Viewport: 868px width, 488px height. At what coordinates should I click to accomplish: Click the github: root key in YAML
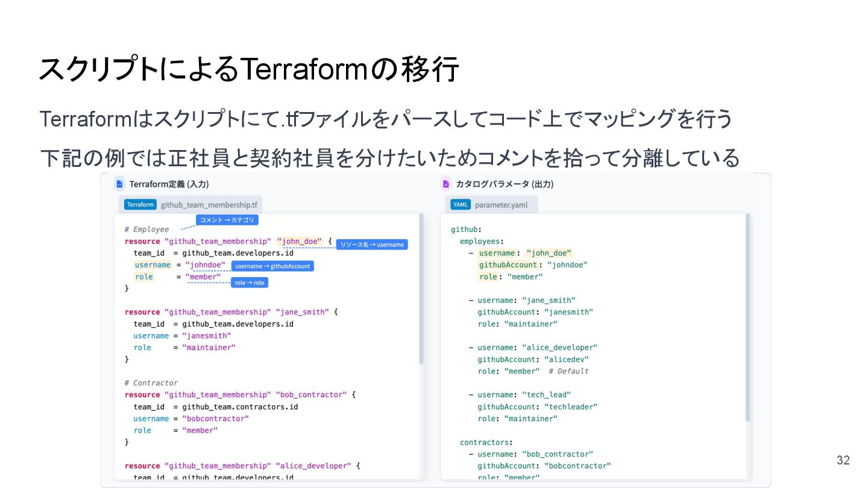point(466,229)
